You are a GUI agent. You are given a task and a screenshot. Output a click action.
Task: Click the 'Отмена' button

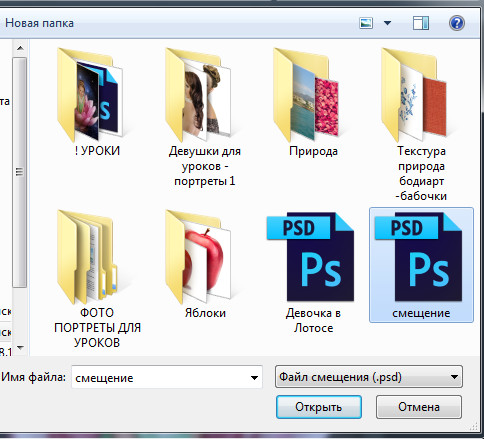[x=419, y=407]
